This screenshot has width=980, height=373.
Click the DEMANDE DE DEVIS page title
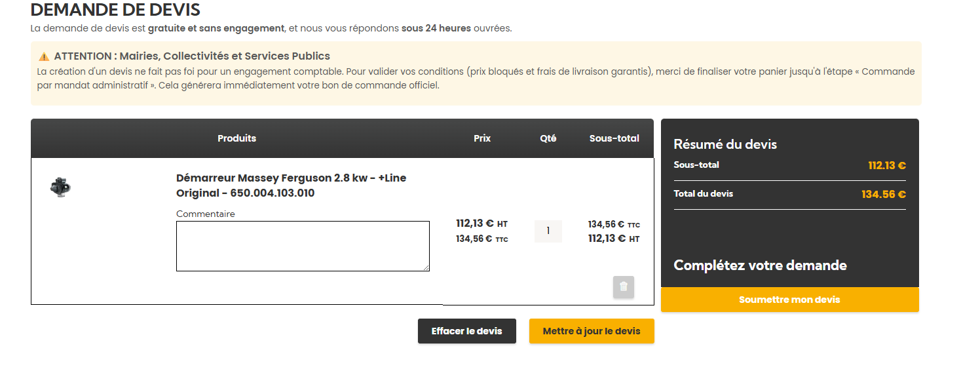[115, 10]
